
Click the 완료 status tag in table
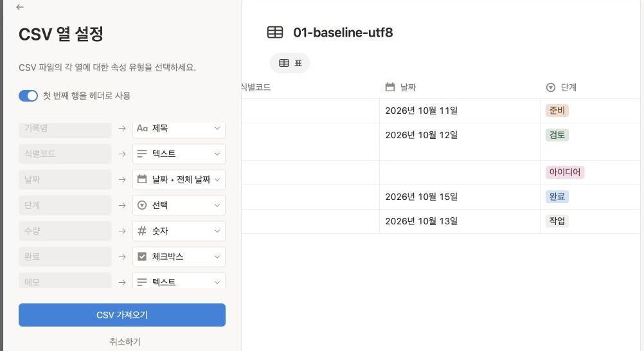(557, 197)
